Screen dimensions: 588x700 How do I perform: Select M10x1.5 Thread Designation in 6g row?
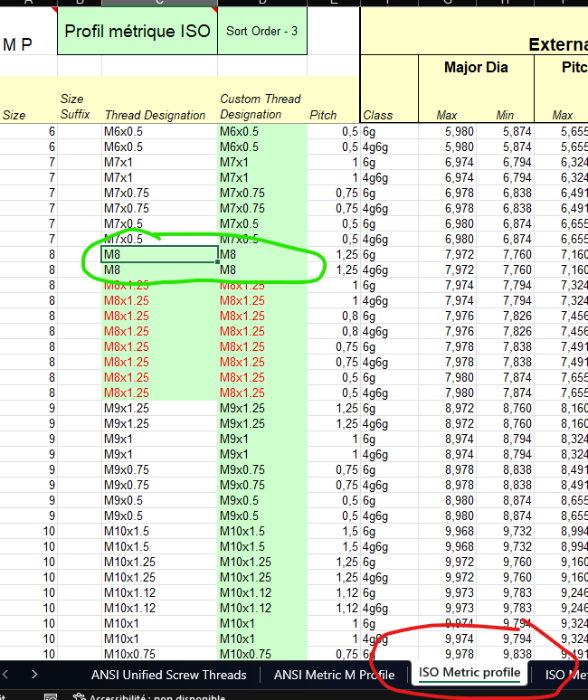159,531
